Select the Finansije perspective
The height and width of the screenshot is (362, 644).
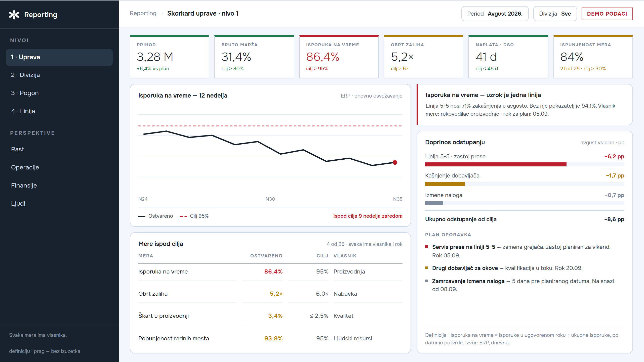[59, 186]
